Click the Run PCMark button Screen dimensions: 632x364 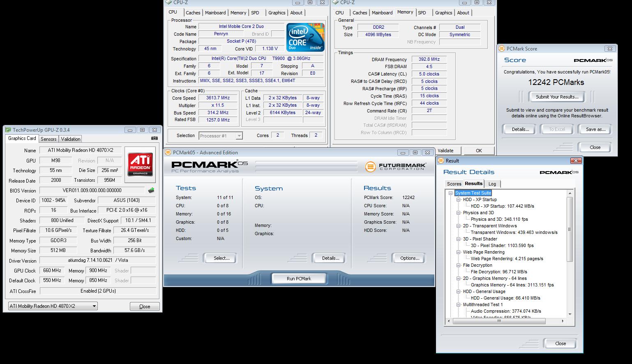299,279
